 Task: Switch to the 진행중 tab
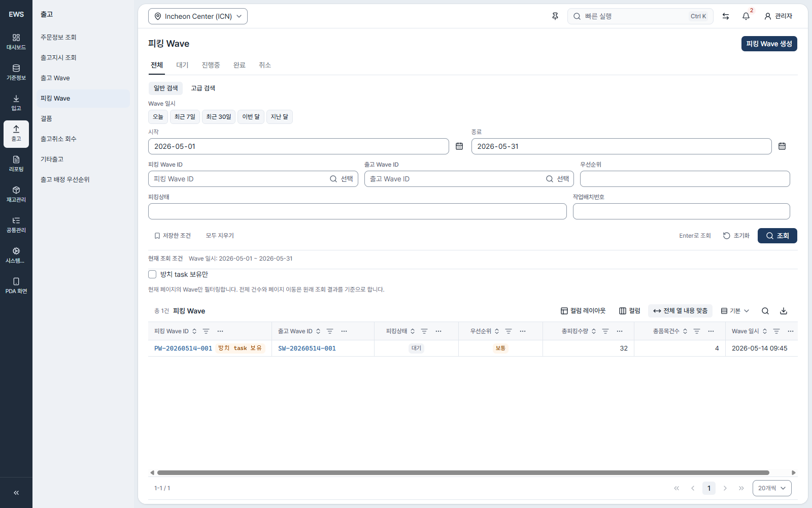pos(211,65)
